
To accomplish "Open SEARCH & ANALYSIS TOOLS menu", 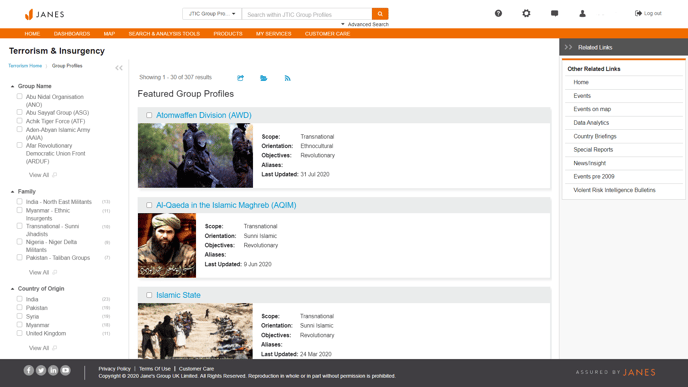I will click(164, 34).
